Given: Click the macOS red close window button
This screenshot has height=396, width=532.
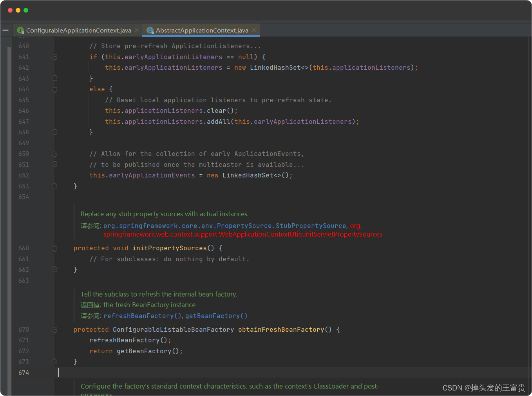Looking at the screenshot, I should 10,10.
